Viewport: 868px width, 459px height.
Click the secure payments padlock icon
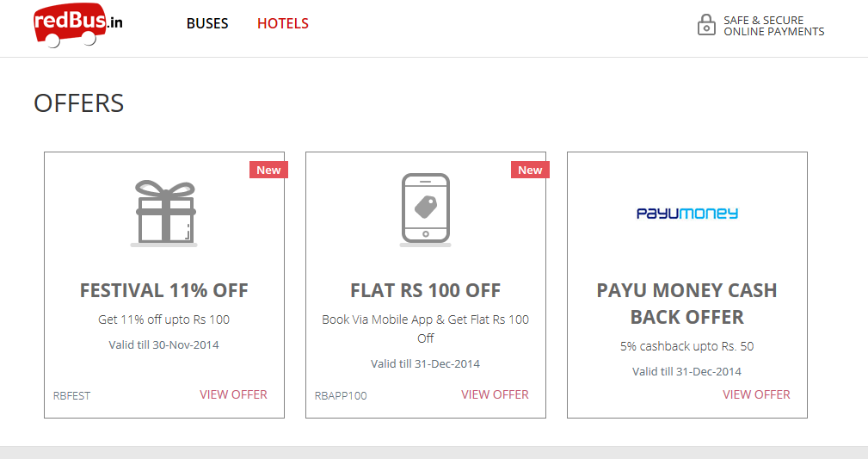click(706, 24)
